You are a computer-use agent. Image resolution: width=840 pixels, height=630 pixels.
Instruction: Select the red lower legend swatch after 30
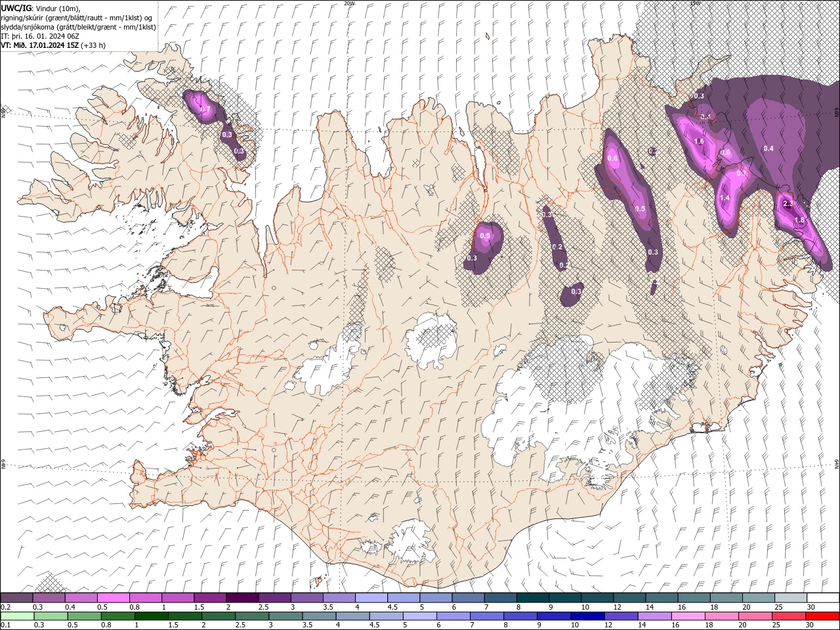[x=822, y=616]
